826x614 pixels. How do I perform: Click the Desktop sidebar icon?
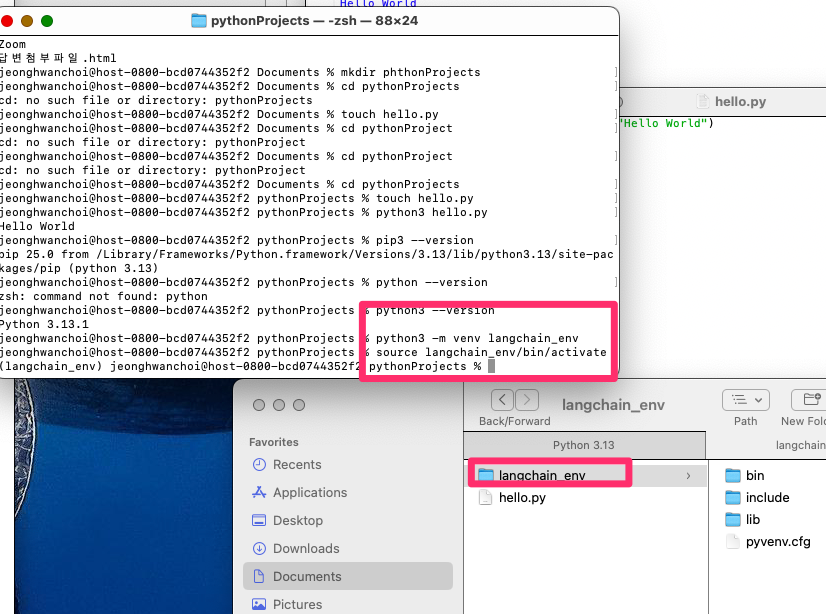coord(259,520)
